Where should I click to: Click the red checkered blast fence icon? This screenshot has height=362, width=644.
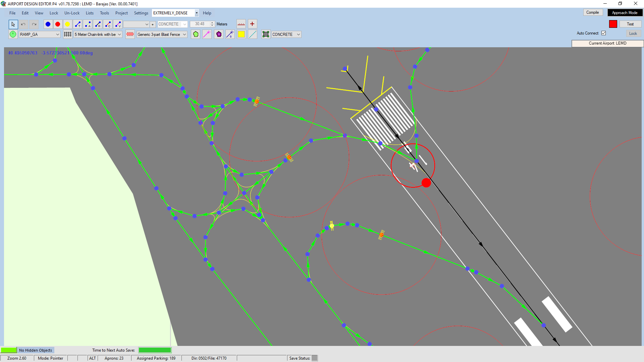coord(130,34)
